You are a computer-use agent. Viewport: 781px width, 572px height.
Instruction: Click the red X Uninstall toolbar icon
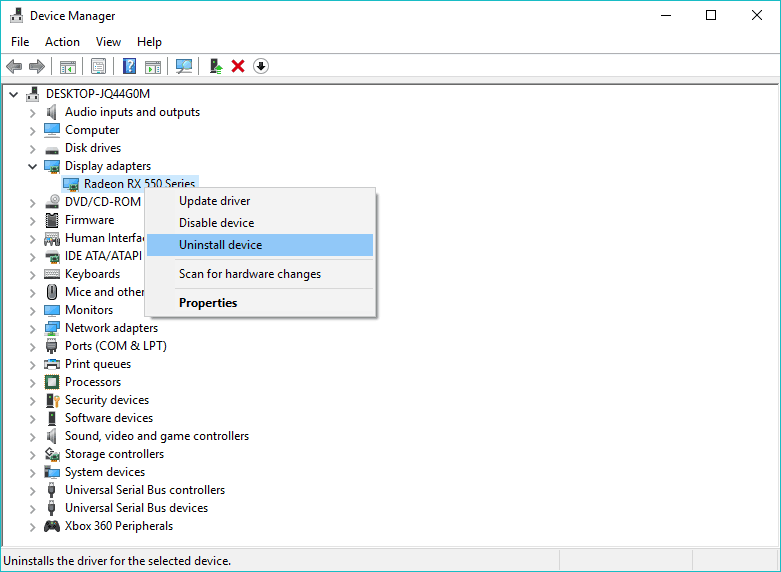238,66
